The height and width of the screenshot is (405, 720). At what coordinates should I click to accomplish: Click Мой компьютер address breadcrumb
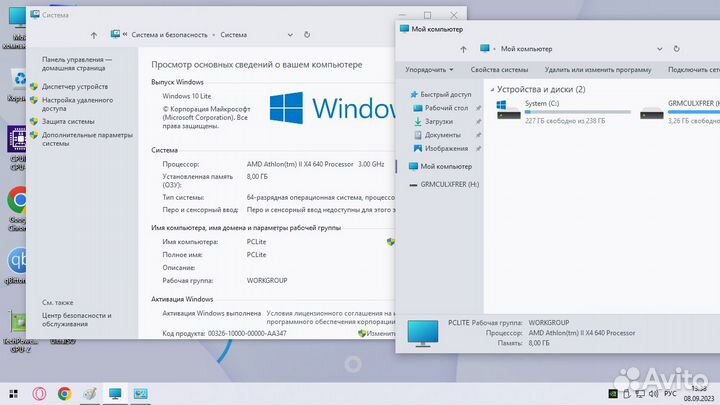(x=526, y=49)
